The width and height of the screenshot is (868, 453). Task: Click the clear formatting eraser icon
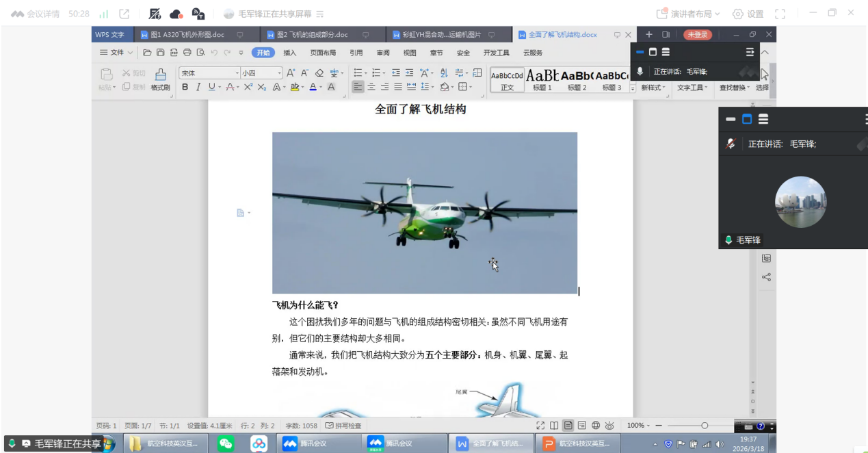(319, 73)
